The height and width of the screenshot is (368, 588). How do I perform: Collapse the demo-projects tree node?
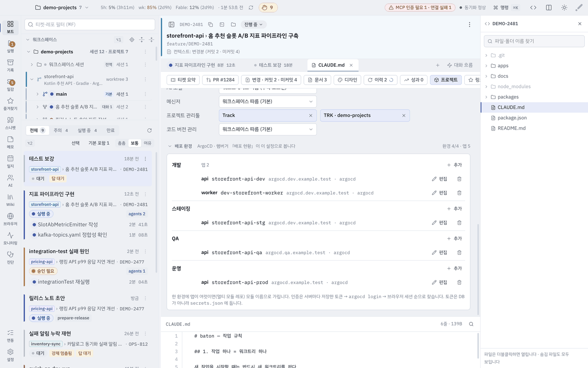tap(29, 52)
